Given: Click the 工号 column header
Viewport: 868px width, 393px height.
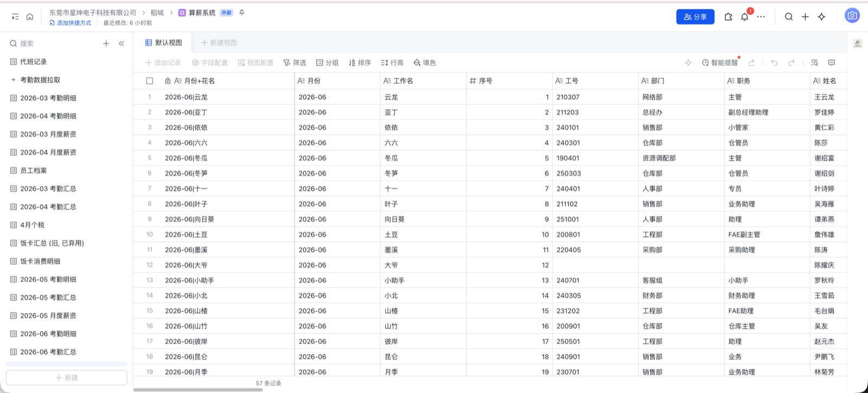Looking at the screenshot, I should pyautogui.click(x=595, y=81).
